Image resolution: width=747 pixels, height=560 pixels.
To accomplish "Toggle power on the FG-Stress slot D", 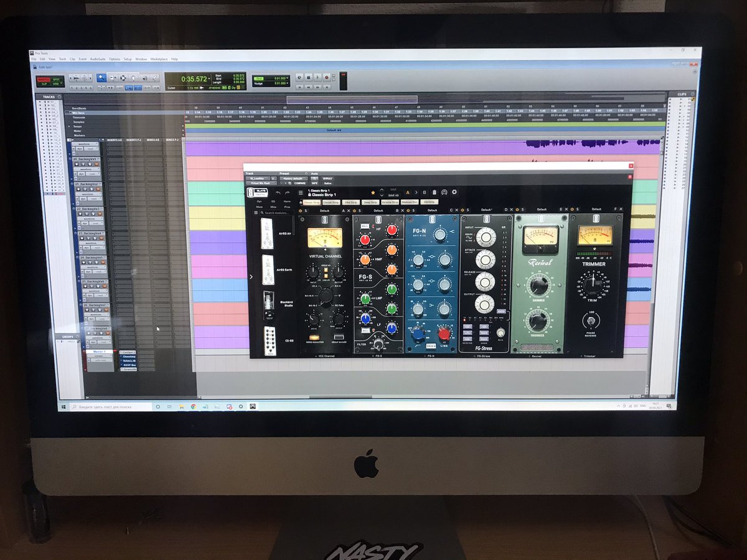I will pos(463,210).
